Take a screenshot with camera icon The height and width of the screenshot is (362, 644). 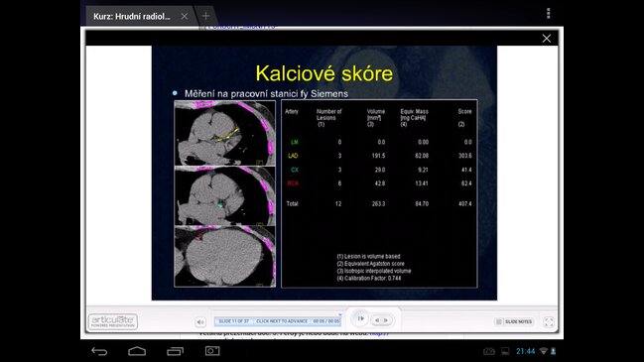[x=212, y=351]
